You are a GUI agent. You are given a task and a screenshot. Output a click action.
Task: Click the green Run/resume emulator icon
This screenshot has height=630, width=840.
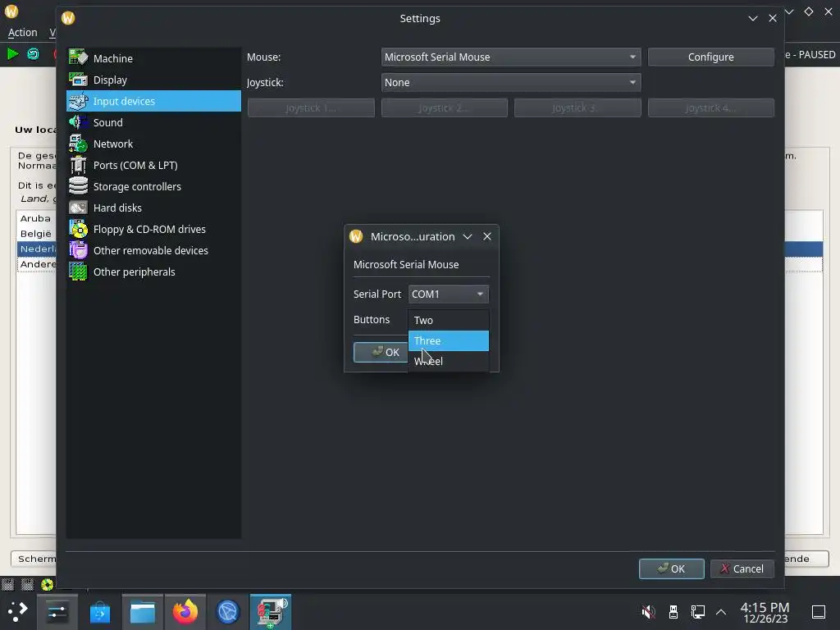point(12,54)
